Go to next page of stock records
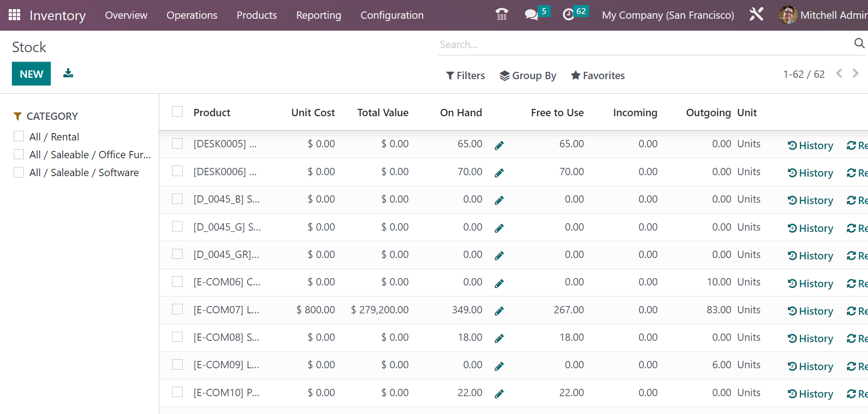This screenshot has width=868, height=414. click(855, 73)
